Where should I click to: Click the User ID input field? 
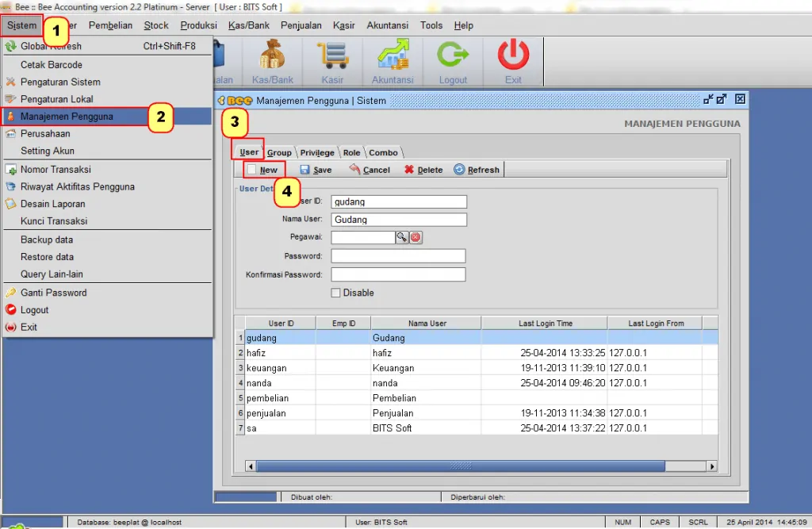pos(399,201)
